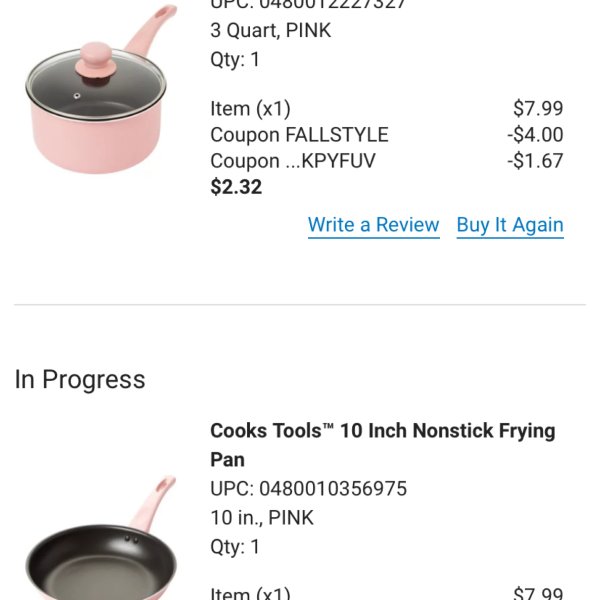Select the In Progress section heading

pyautogui.click(x=80, y=380)
